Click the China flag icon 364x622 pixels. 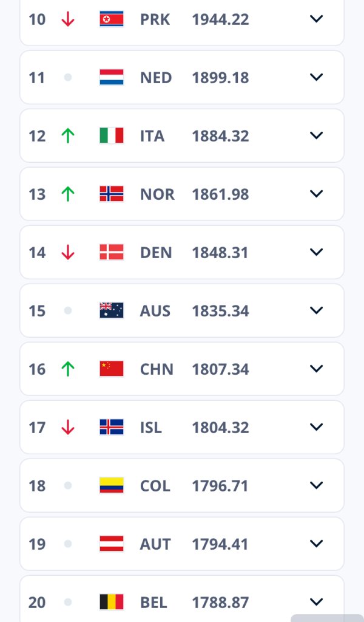pyautogui.click(x=111, y=369)
